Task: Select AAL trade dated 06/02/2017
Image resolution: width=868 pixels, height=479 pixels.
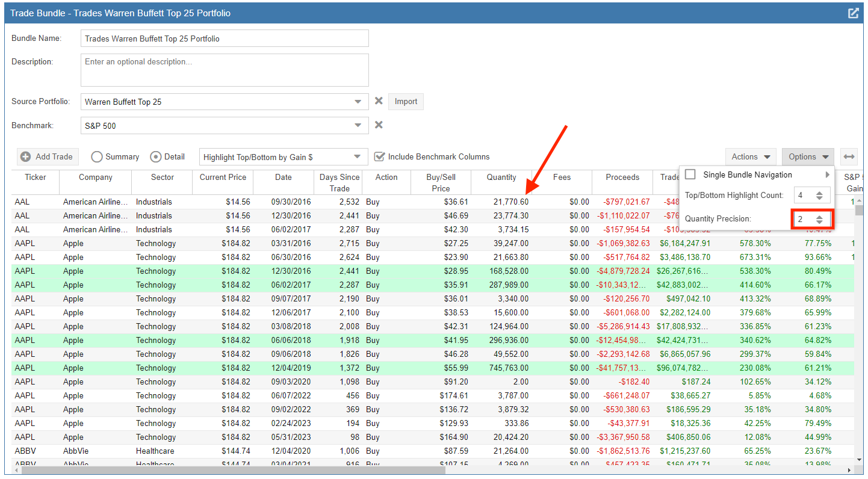Action: click(x=433, y=229)
